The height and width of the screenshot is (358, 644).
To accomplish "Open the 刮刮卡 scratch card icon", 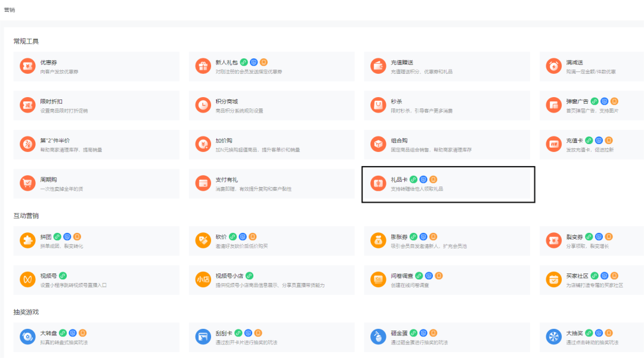I will (x=203, y=337).
